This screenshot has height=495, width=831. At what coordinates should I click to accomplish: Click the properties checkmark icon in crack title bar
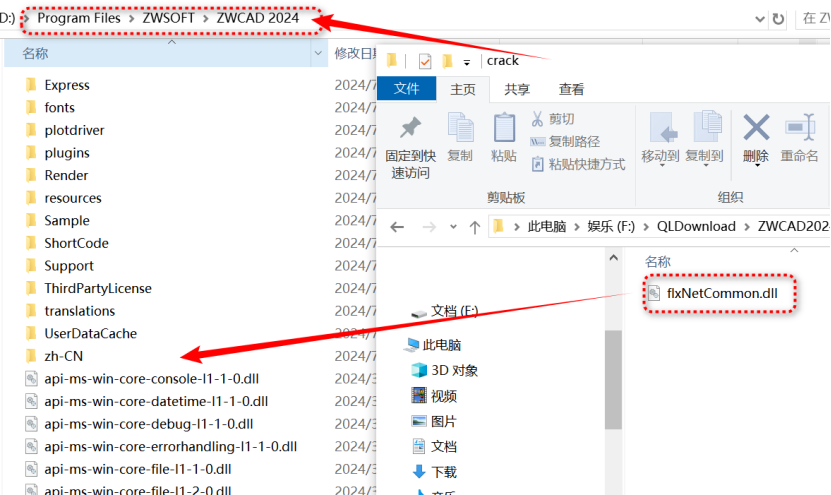425,61
